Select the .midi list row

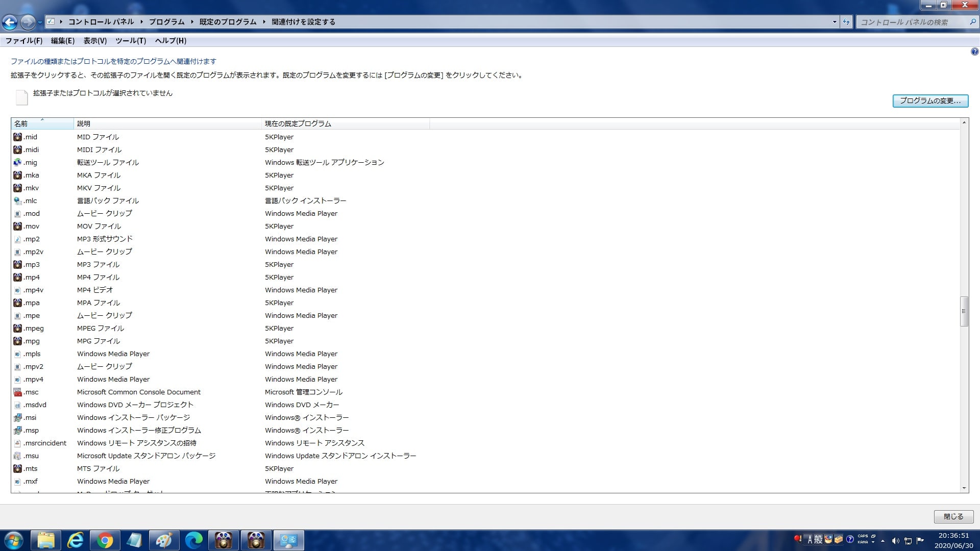(485, 149)
